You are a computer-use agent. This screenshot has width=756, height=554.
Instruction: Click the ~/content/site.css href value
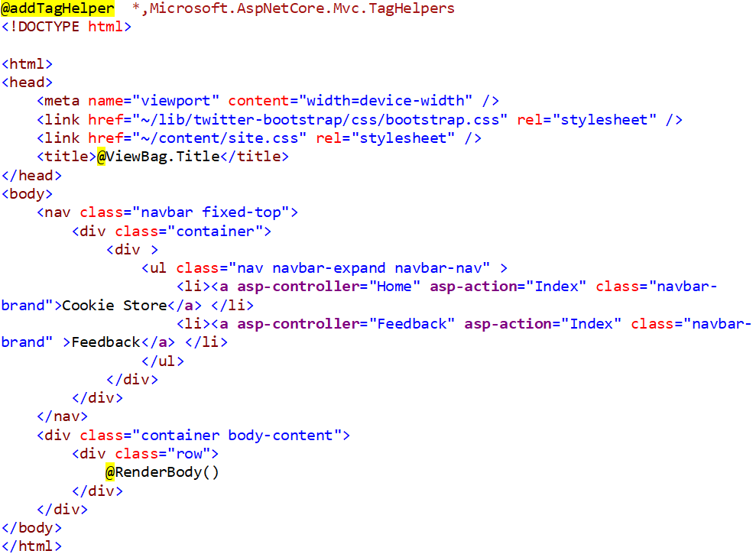click(x=219, y=138)
